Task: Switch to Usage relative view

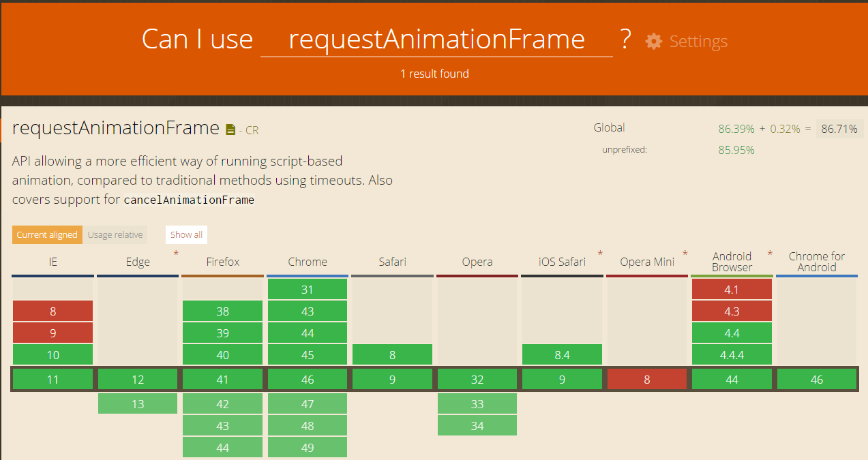Action: point(115,234)
